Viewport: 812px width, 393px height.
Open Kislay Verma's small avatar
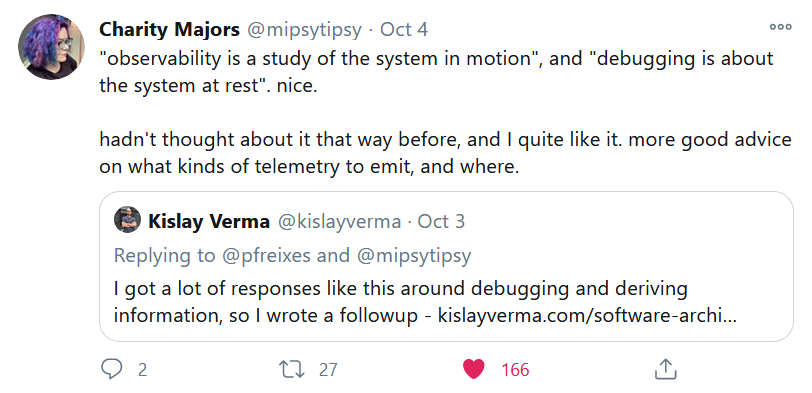(x=127, y=220)
